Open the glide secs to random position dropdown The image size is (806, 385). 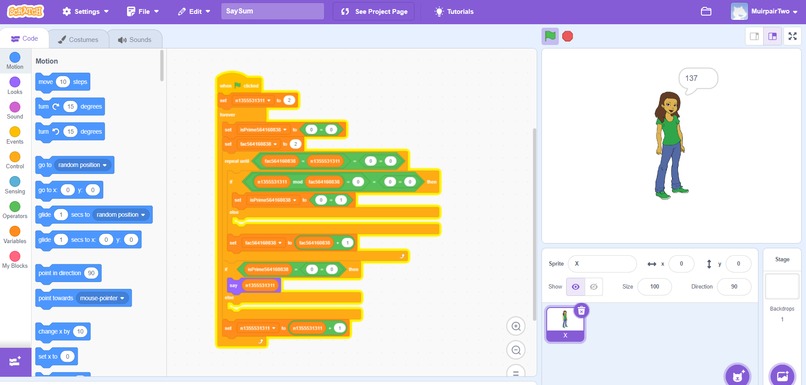point(121,215)
